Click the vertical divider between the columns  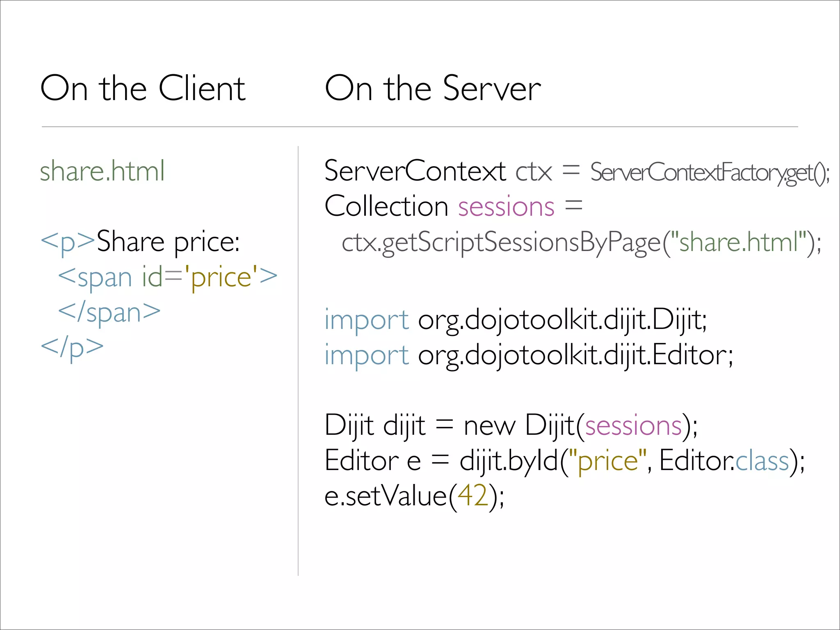298,361
